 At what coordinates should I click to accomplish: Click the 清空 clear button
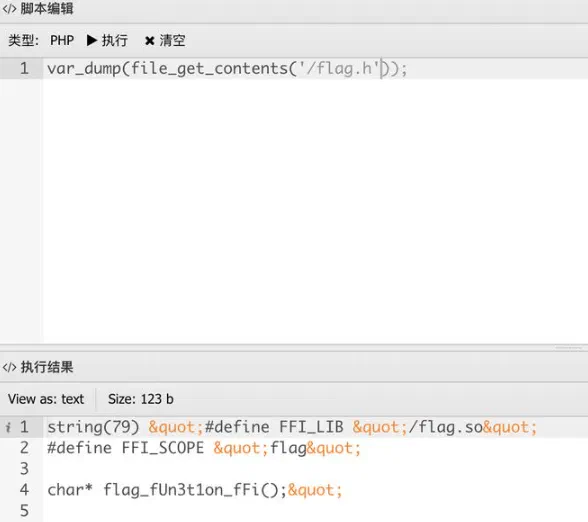165,40
